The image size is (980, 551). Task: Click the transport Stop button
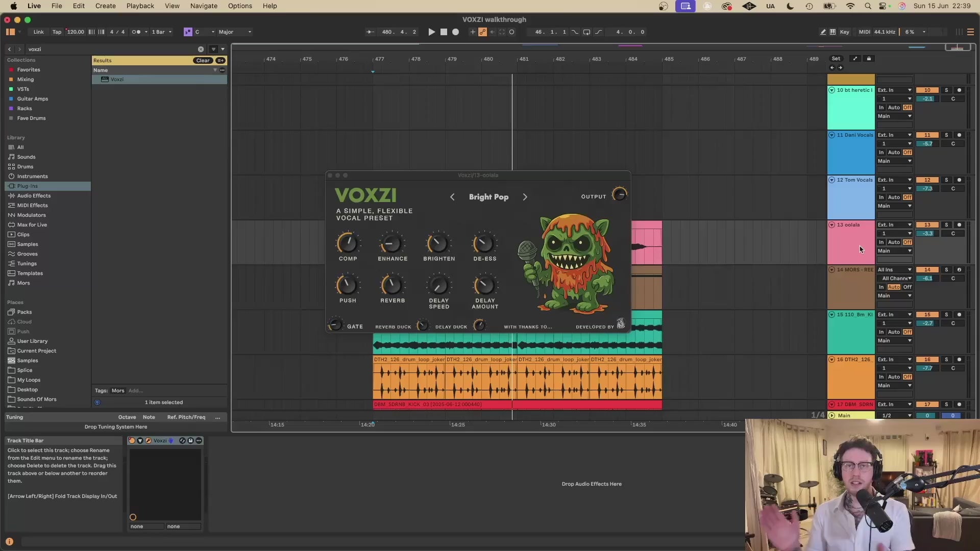tap(444, 32)
